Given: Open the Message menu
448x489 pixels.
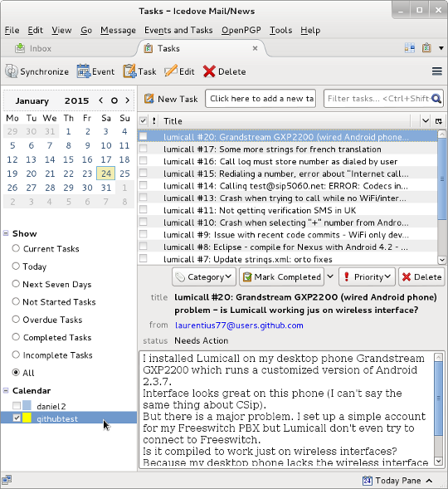Looking at the screenshot, I should pyautogui.click(x=118, y=30).
